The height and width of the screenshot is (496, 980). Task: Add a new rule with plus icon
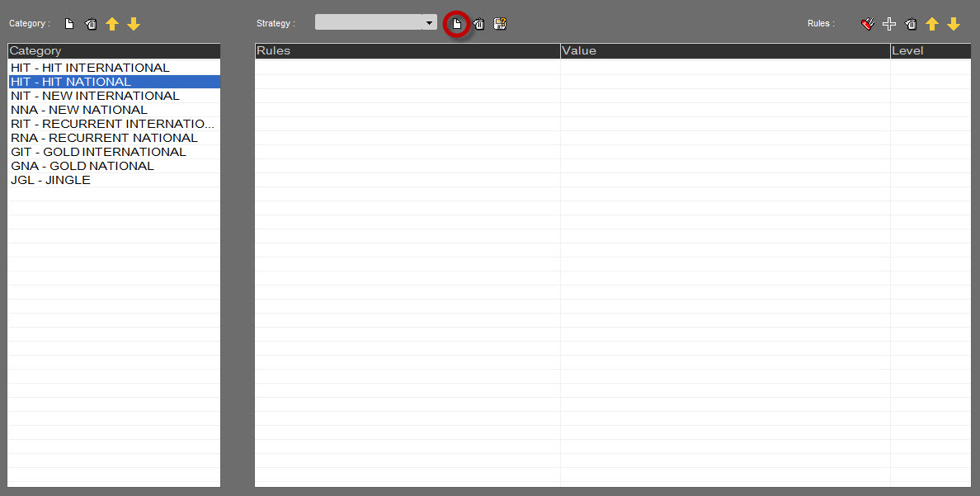pyautogui.click(x=889, y=24)
